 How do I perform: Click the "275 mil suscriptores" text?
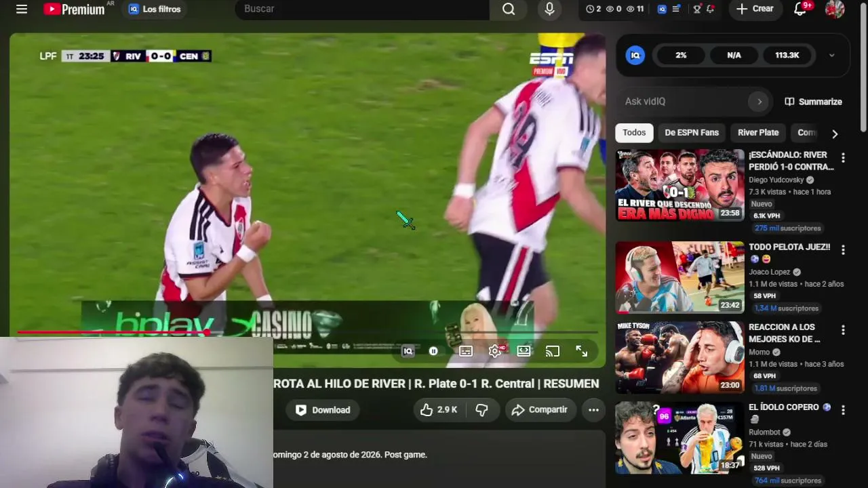[x=787, y=228]
